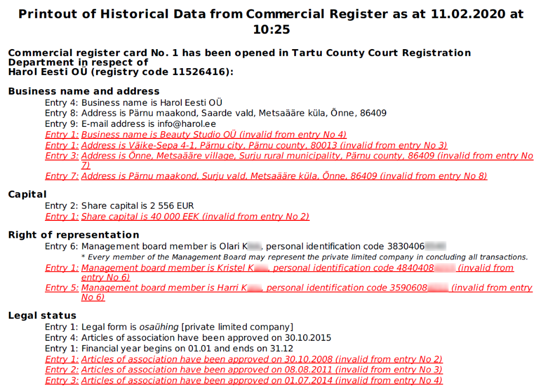541x392 pixels.
Task: Select the Business name and address heading
Action: [x=84, y=91]
